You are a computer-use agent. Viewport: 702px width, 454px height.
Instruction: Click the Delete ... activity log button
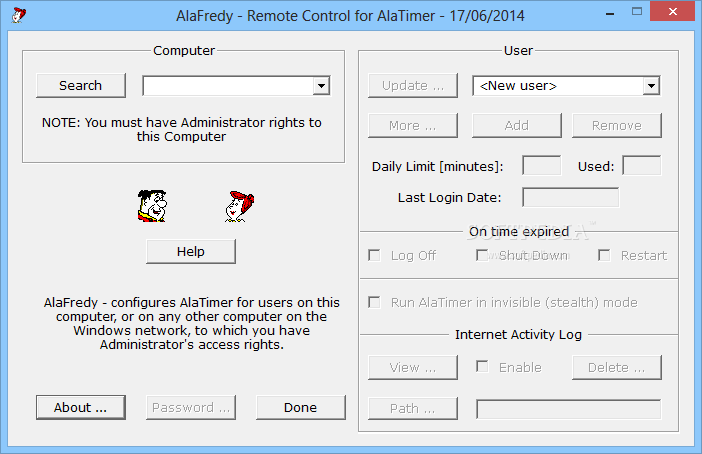pyautogui.click(x=616, y=367)
